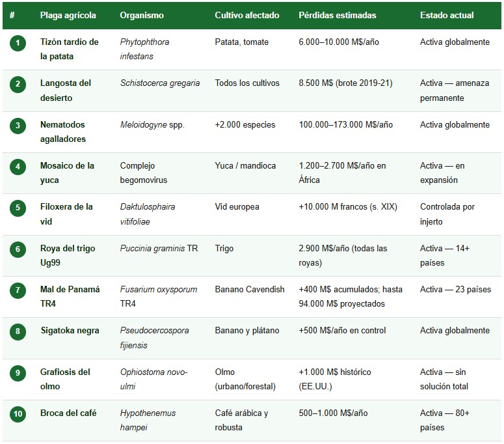
Task: Click the number 9 circle badge
Action: pos(18,373)
